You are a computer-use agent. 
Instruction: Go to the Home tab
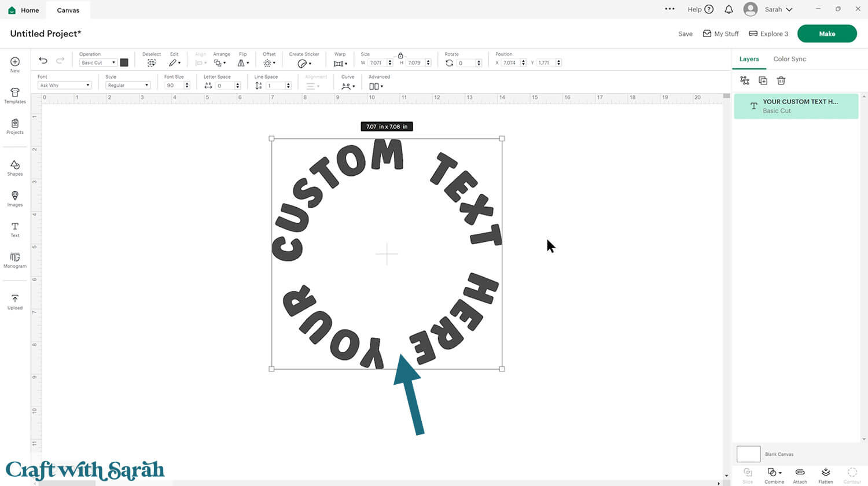coord(24,10)
